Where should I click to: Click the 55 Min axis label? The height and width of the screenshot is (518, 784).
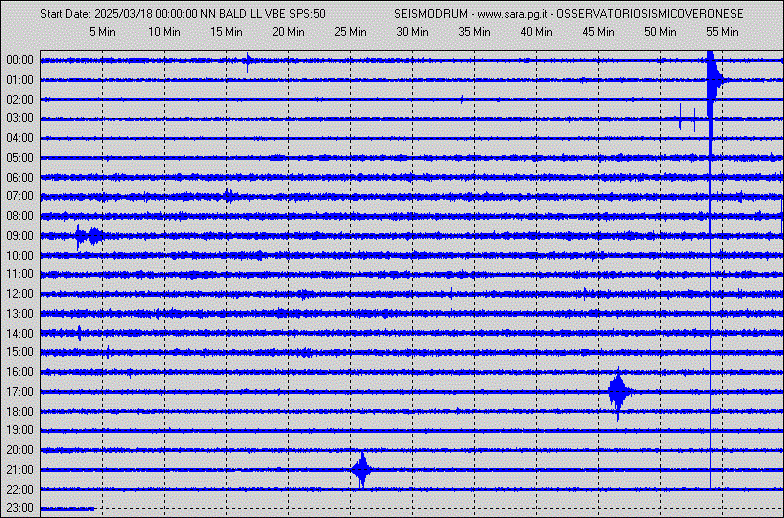[x=722, y=32]
